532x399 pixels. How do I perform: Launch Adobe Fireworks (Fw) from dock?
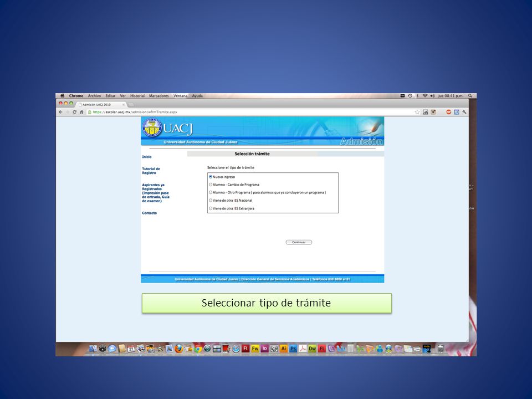point(255,349)
